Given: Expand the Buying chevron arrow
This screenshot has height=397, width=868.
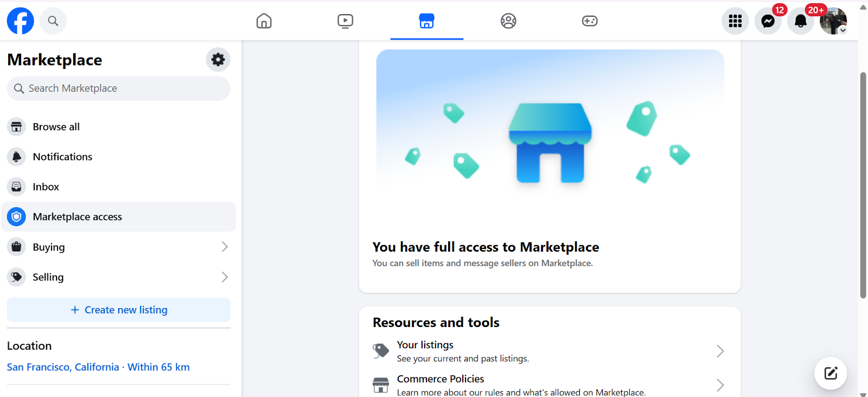Looking at the screenshot, I should [x=225, y=247].
